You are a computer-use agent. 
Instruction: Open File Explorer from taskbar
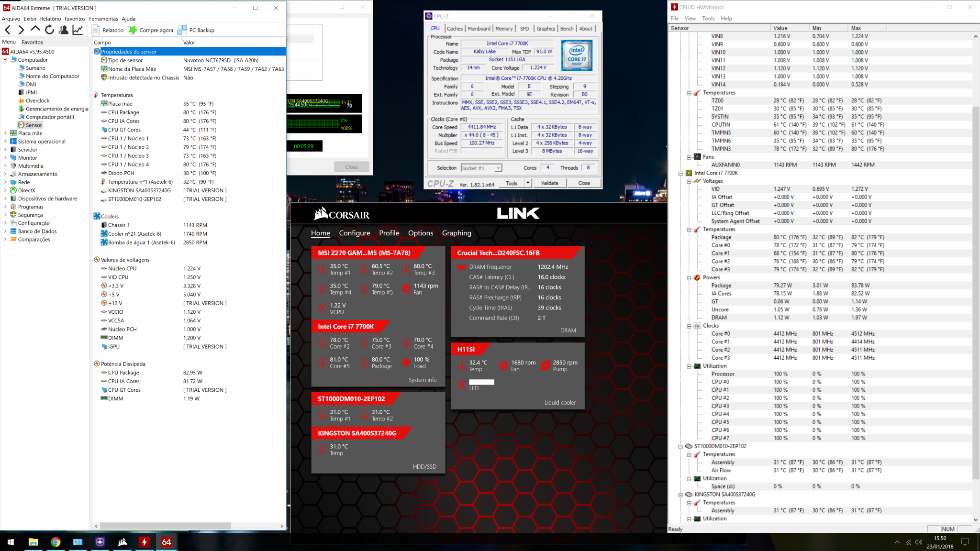(33, 542)
